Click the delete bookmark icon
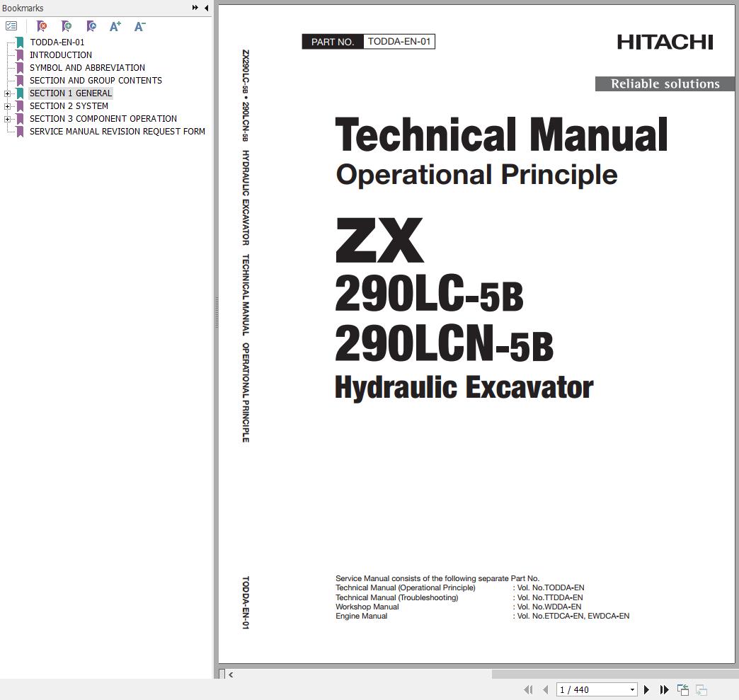 [42, 26]
